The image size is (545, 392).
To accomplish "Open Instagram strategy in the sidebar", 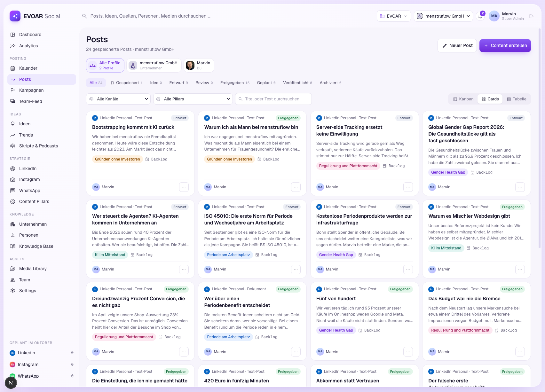I will coord(42,179).
